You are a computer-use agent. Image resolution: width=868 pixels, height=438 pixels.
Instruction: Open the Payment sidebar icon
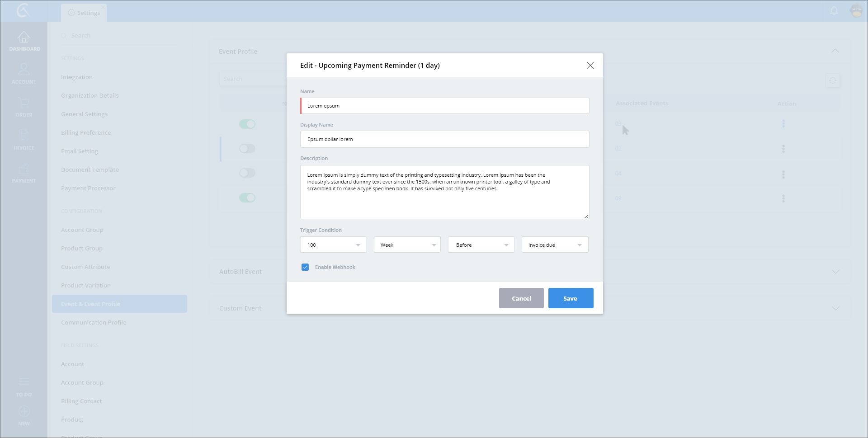(x=24, y=169)
